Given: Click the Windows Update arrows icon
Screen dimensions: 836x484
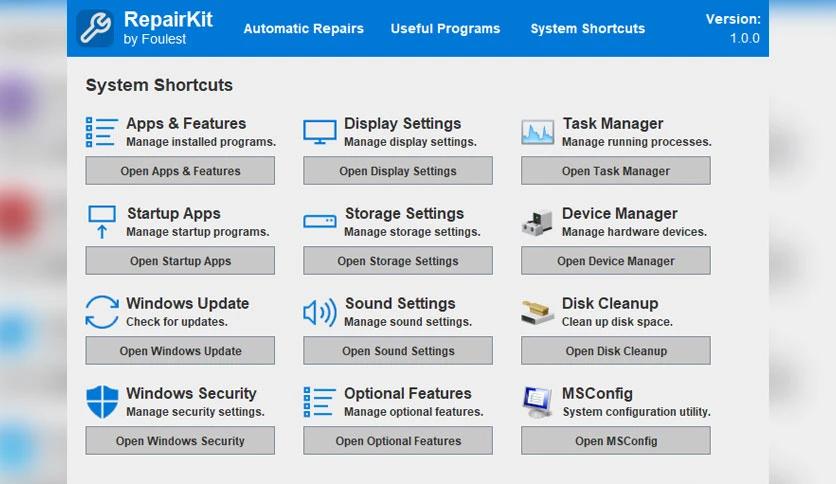Looking at the screenshot, I should (x=102, y=312).
